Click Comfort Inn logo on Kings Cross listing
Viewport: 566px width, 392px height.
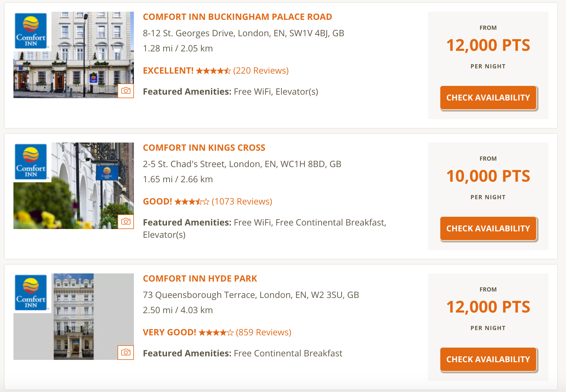point(31,162)
